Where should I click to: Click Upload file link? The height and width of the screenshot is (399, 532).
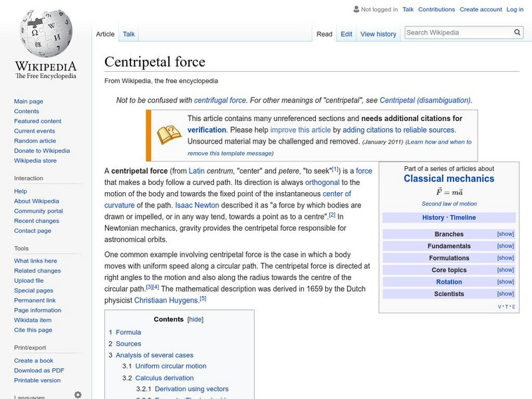coord(29,281)
